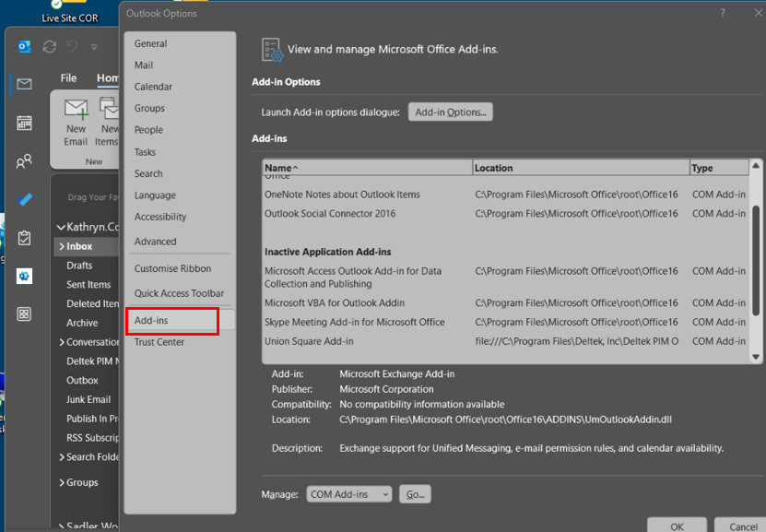Open the Archive folder
Image resolution: width=766 pixels, height=532 pixels.
pyautogui.click(x=82, y=323)
